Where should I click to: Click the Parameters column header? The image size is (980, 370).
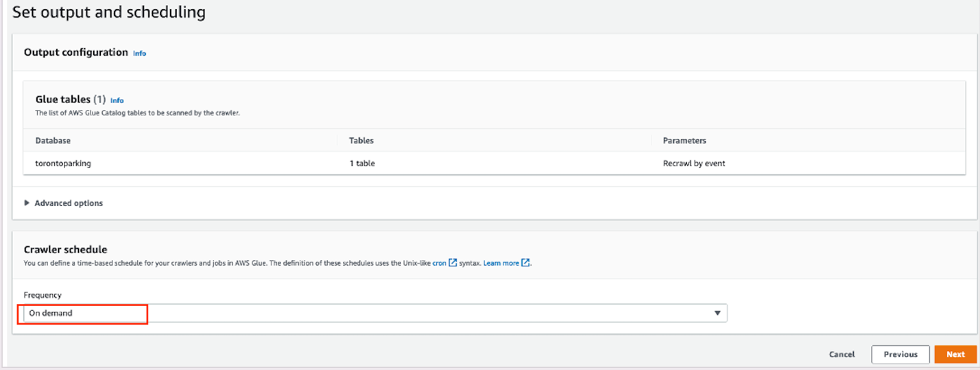click(x=684, y=141)
